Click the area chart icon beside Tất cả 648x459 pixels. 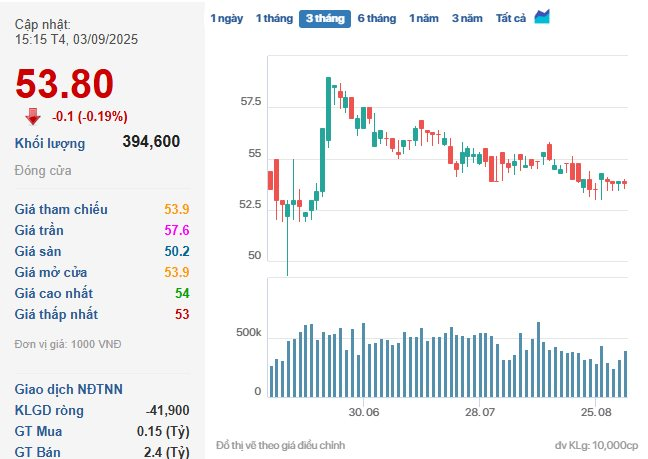[x=543, y=17]
